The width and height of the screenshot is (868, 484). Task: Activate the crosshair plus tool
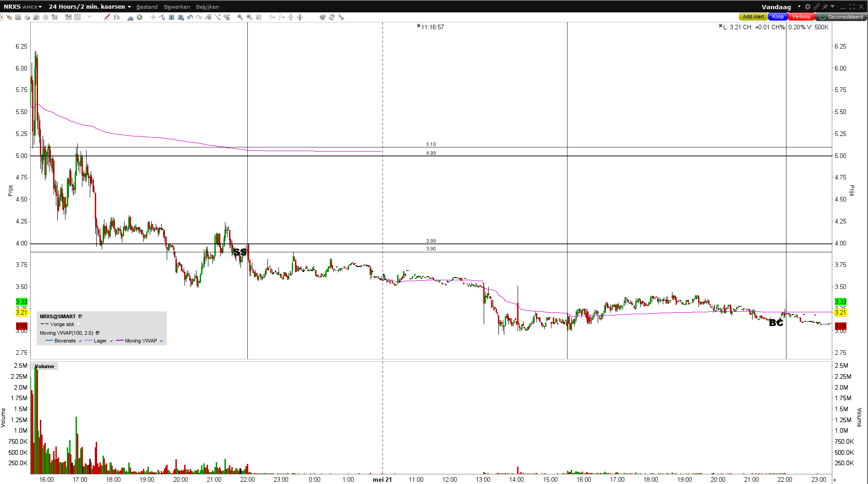(x=153, y=17)
